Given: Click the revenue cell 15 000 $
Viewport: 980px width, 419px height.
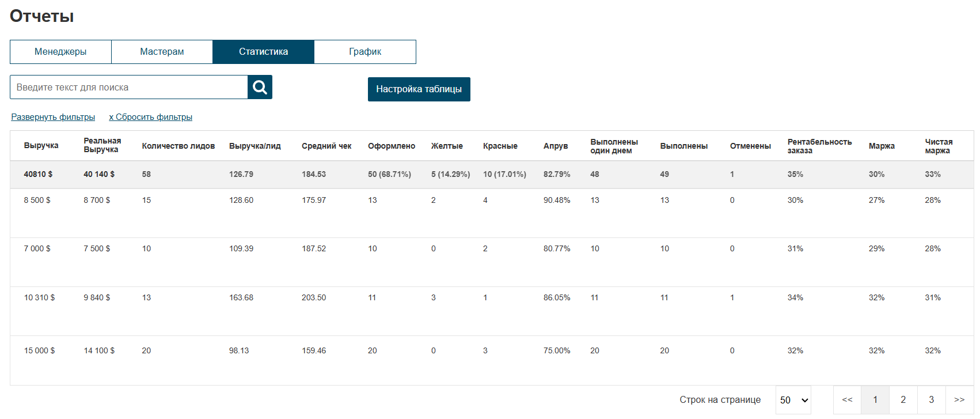Looking at the screenshot, I should pos(39,350).
